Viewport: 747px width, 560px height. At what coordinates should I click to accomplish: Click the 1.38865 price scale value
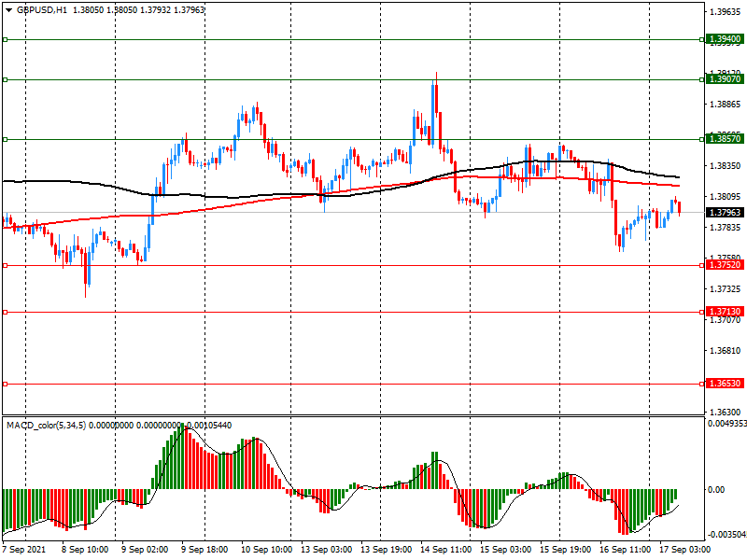[x=726, y=105]
